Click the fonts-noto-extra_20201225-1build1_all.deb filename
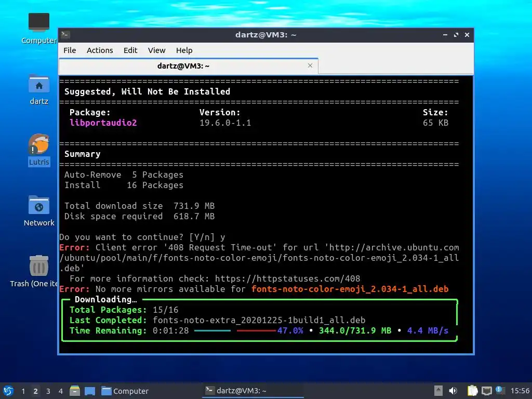The width and height of the screenshot is (532, 399). (x=259, y=320)
